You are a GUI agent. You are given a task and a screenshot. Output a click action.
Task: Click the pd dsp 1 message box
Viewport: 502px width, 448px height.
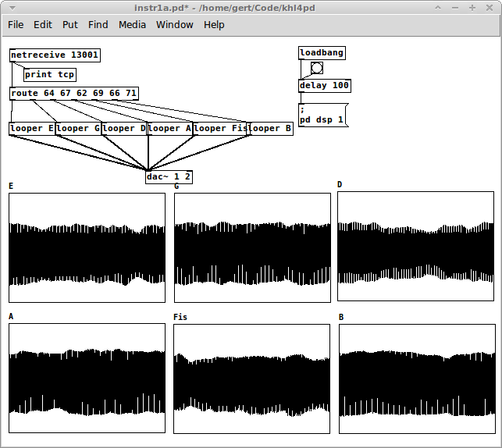(x=322, y=116)
